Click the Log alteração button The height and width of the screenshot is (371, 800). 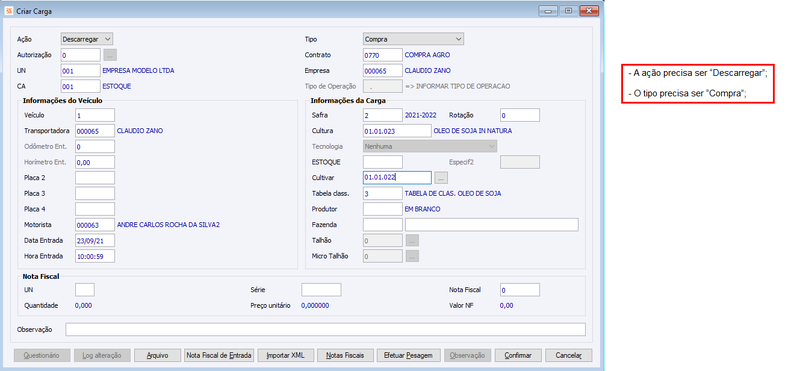point(103,355)
